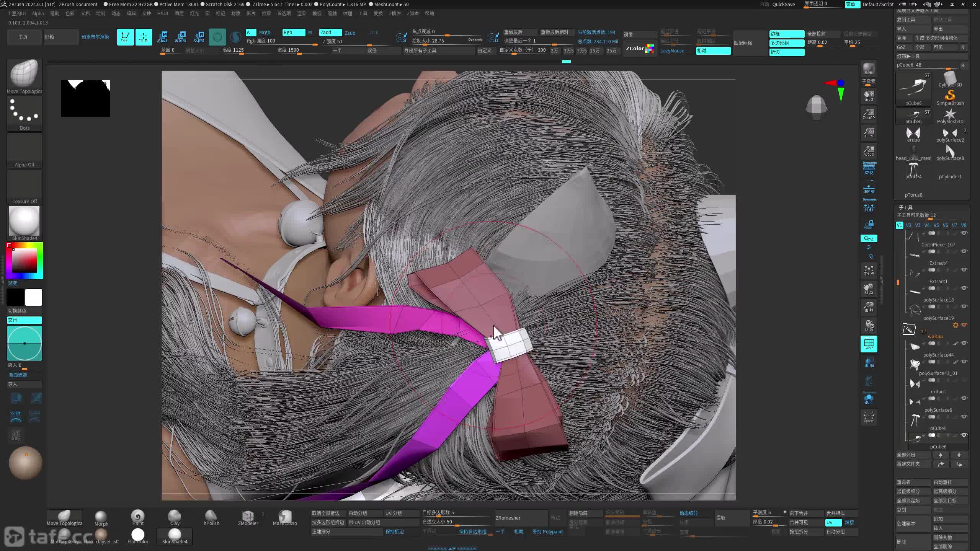This screenshot has width=980, height=551.
Task: Click the QuickSave button
Action: point(784,4)
